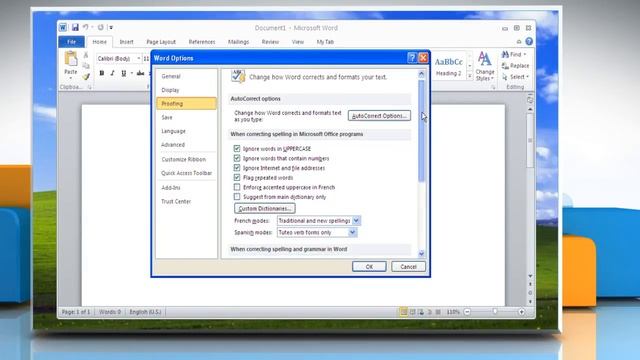
Task: Switch to Full Screen Reading view
Action: [412, 312]
